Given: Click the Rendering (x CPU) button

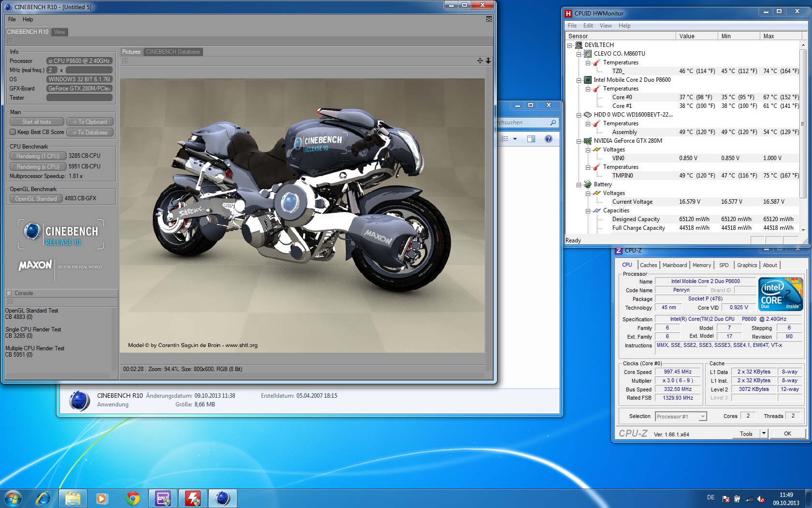Looking at the screenshot, I should [x=38, y=166].
